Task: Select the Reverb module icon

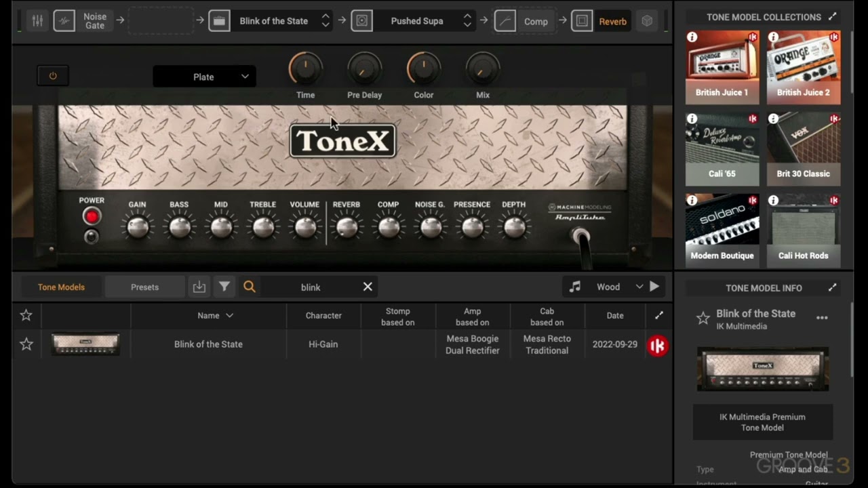Action: (x=582, y=21)
